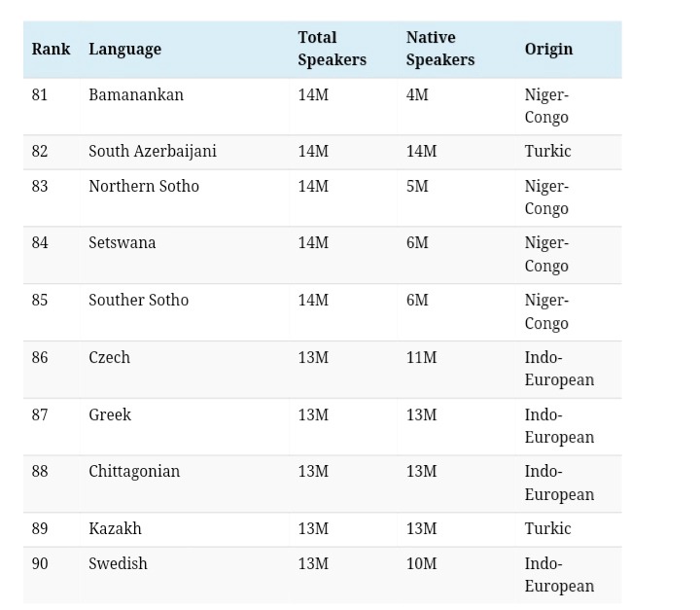Click the Language column header
Viewport: 700px width, 610px height.
click(125, 50)
